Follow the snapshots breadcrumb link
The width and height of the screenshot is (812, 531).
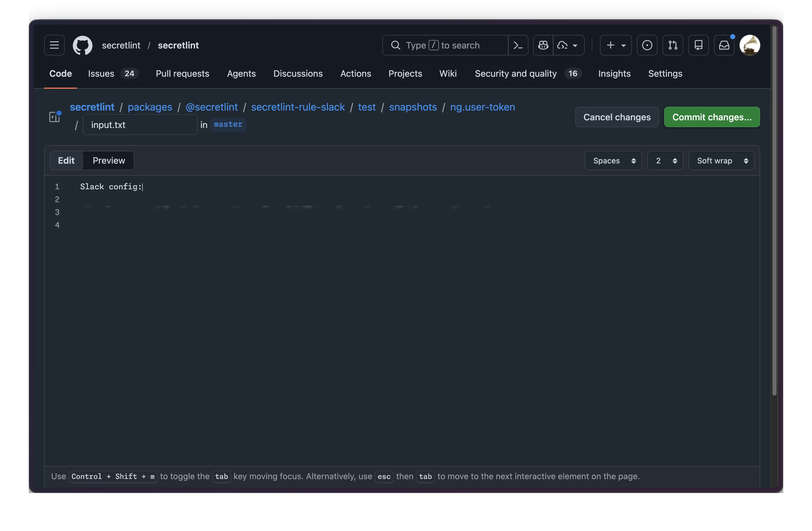point(413,107)
